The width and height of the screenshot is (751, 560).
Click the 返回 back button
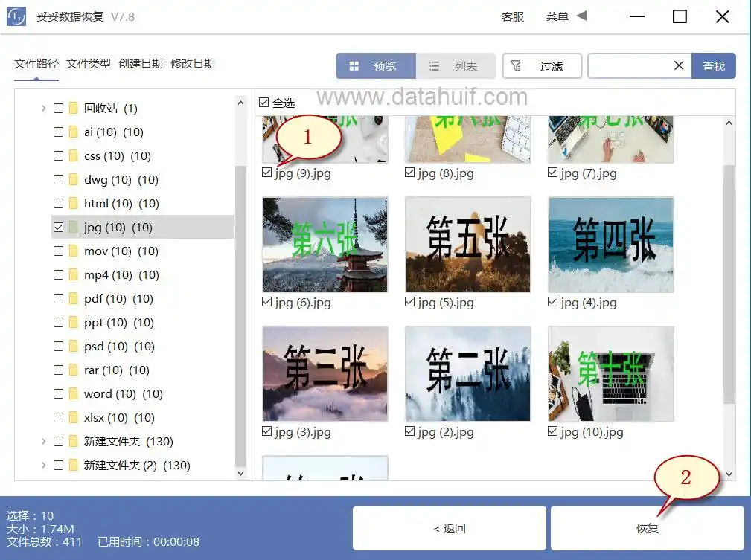coord(448,529)
